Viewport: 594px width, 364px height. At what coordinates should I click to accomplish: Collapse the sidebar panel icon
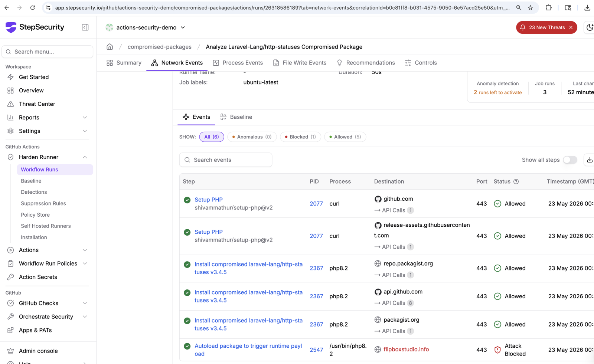(85, 27)
